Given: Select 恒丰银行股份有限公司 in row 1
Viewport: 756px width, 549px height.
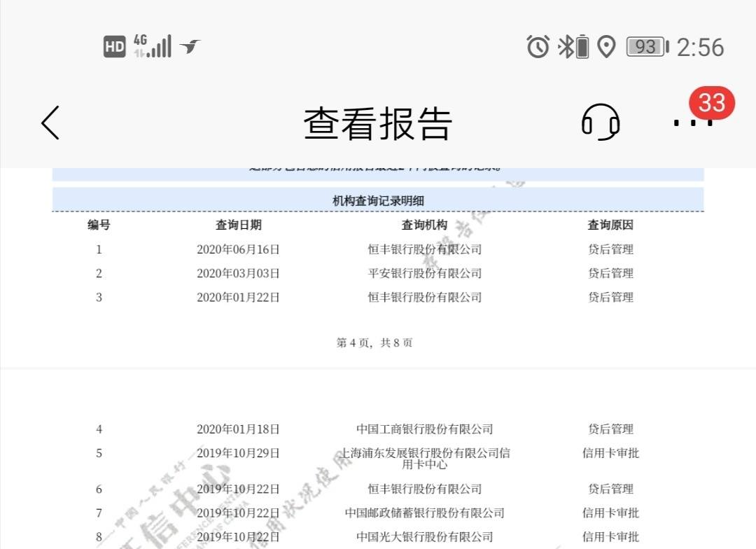Looking at the screenshot, I should pos(425,249).
